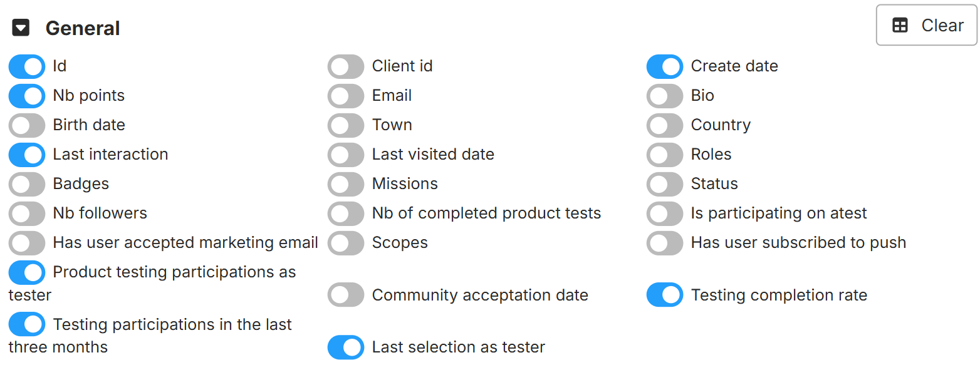This screenshot has width=980, height=370.
Task: Toggle on the Country switch
Action: pos(665,125)
